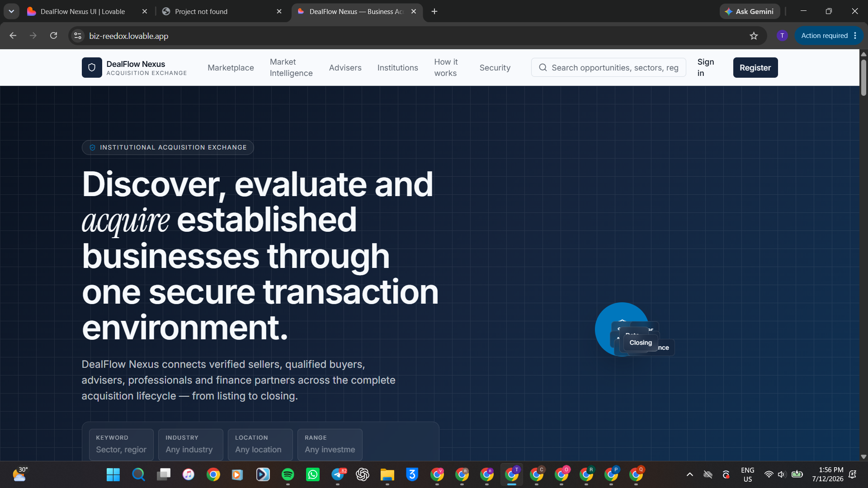The height and width of the screenshot is (488, 868).
Task: Click the page vertical scrollbar thumb
Action: point(863,77)
